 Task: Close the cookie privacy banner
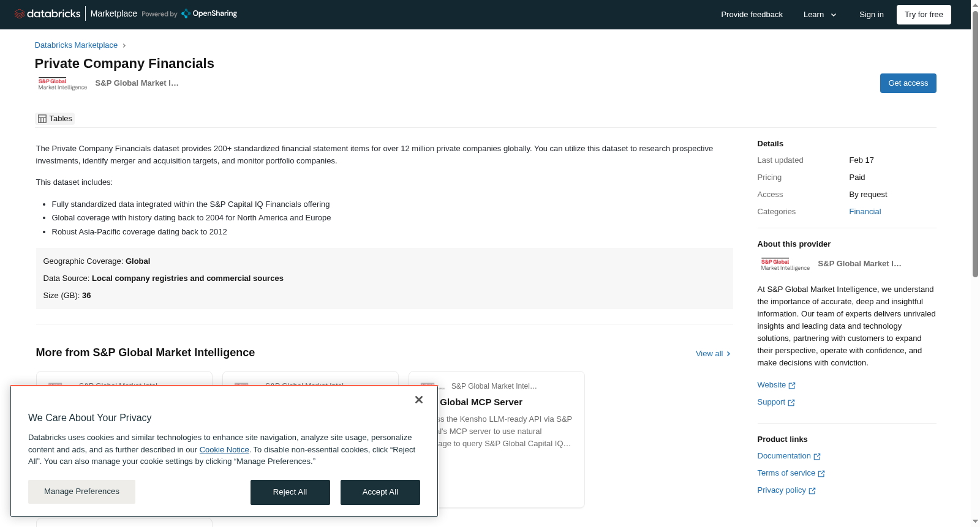pyautogui.click(x=419, y=400)
